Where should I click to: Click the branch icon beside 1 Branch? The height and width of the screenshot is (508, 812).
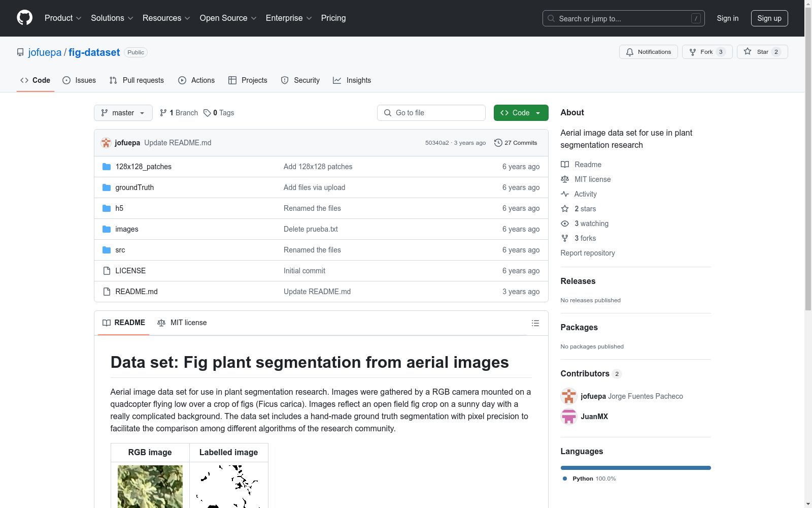coord(163,113)
